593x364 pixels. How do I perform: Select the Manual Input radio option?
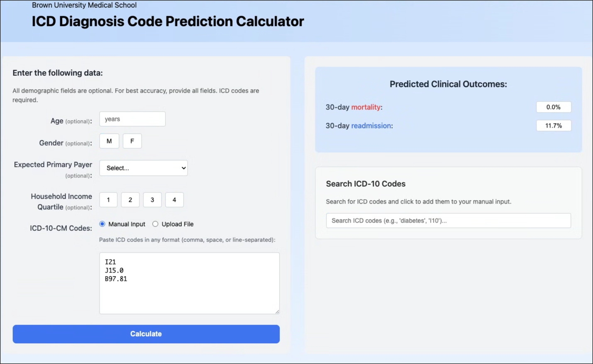click(x=102, y=224)
